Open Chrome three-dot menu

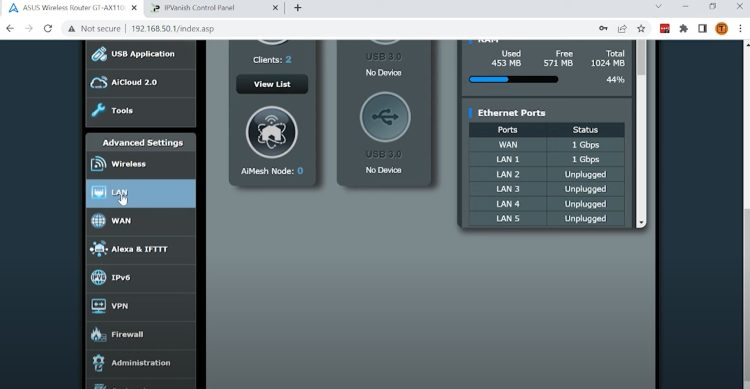point(740,29)
